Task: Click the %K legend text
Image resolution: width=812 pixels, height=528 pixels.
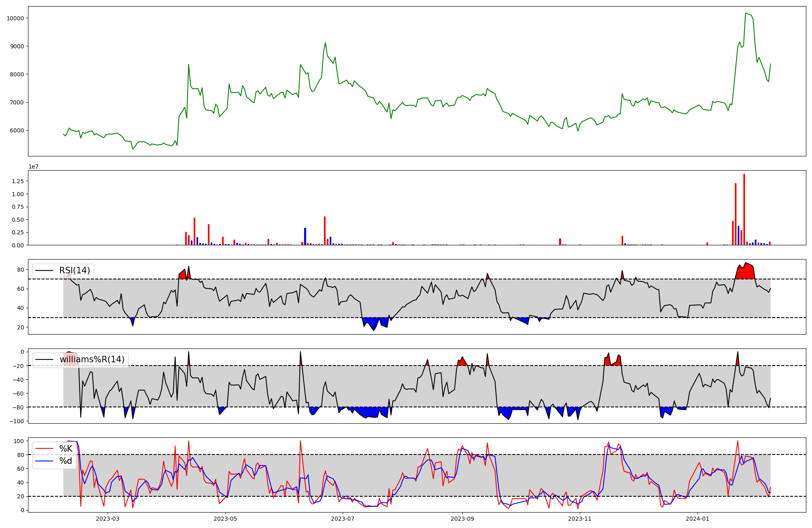Action: point(66,449)
